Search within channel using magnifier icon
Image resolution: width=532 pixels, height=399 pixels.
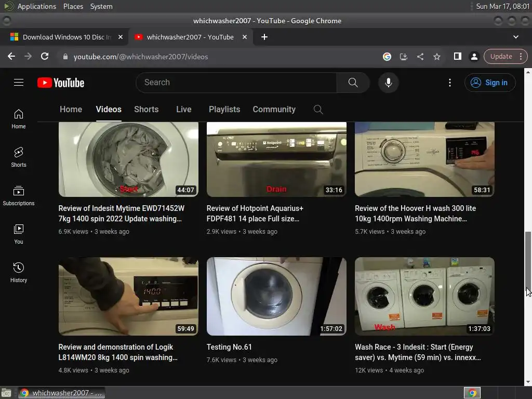pos(318,109)
